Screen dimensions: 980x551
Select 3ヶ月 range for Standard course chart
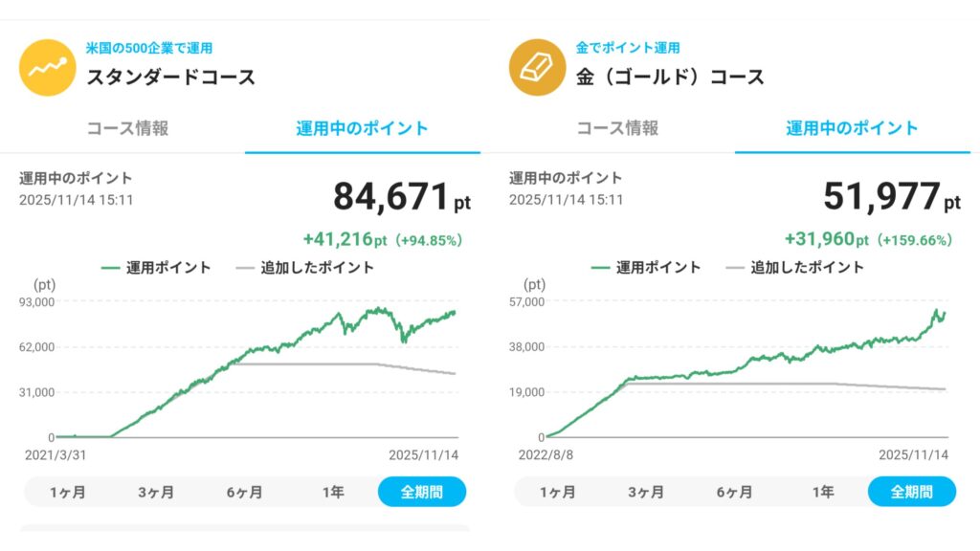[x=156, y=492]
